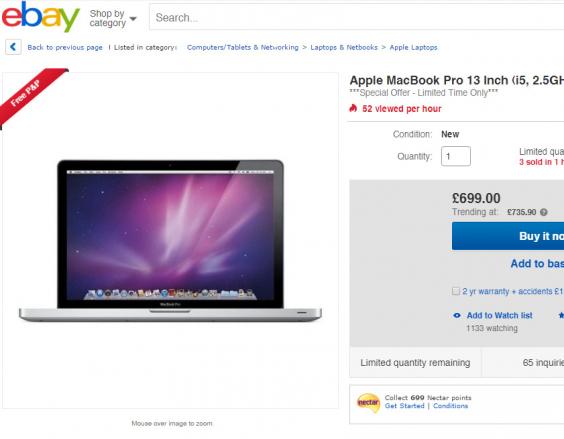This screenshot has height=439, width=564.
Task: Click the MacBook Pro product image
Action: click(x=170, y=240)
